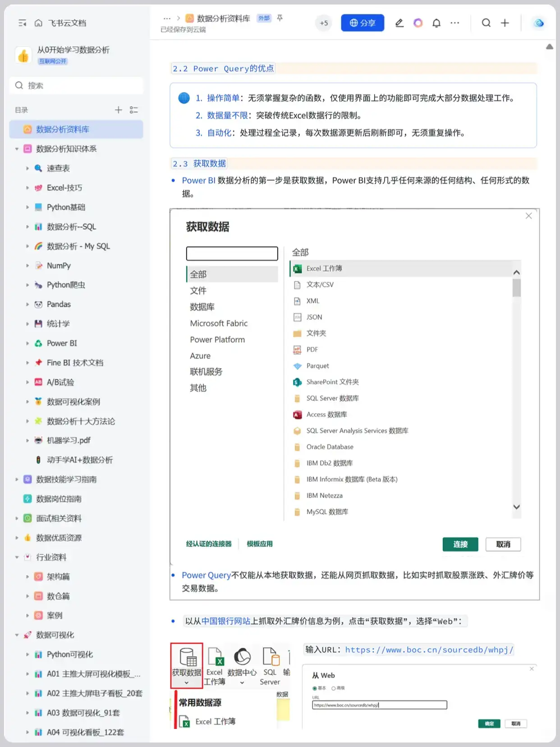The image size is (560, 747).
Task: Choose MySQL 数据库 data source
Action: pos(327,512)
